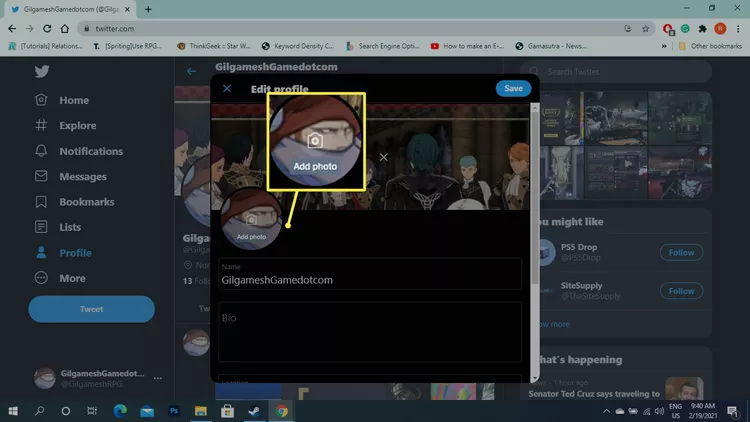
Task: Remove the header banner photo
Action: coord(384,157)
